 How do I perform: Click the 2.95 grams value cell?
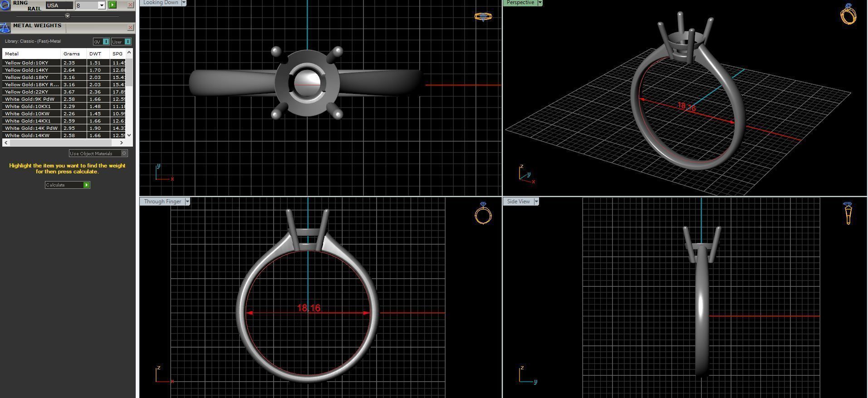pyautogui.click(x=74, y=128)
